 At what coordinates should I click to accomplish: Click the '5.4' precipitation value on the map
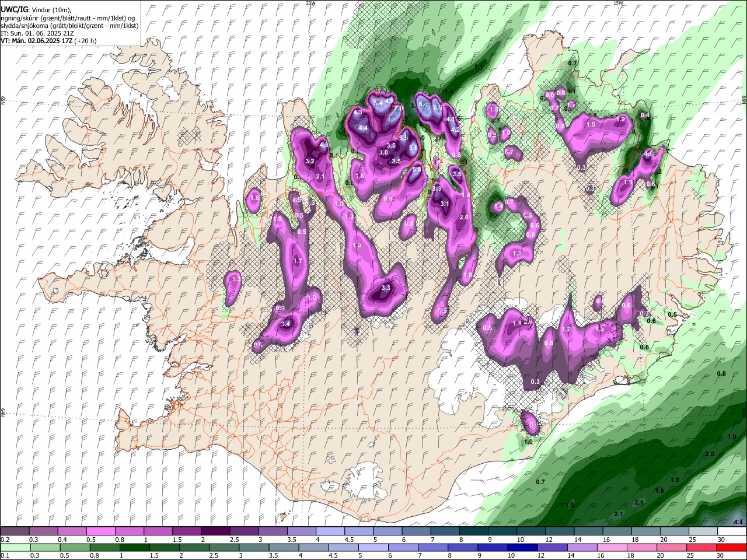point(378,103)
